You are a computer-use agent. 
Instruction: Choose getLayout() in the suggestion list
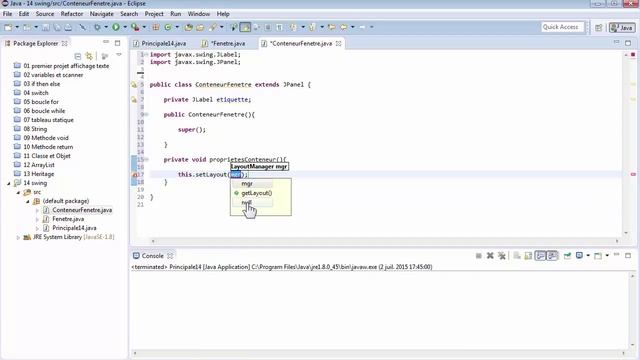click(x=256, y=193)
